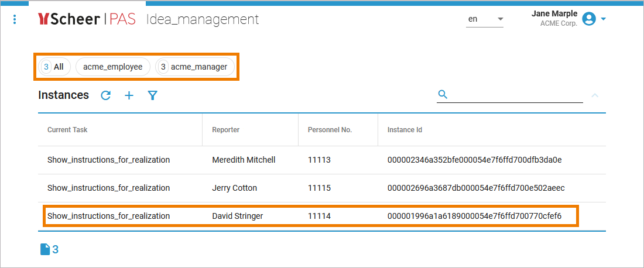
Task: Click into the instances search field
Action: [515, 95]
